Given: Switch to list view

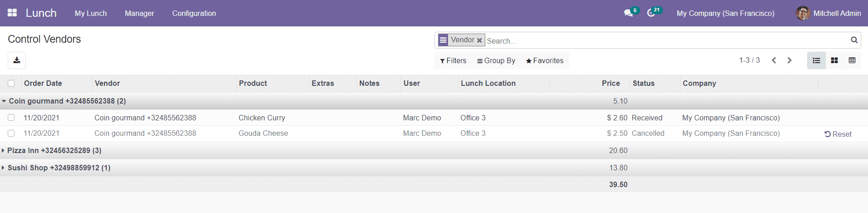Looking at the screenshot, I should (x=816, y=60).
